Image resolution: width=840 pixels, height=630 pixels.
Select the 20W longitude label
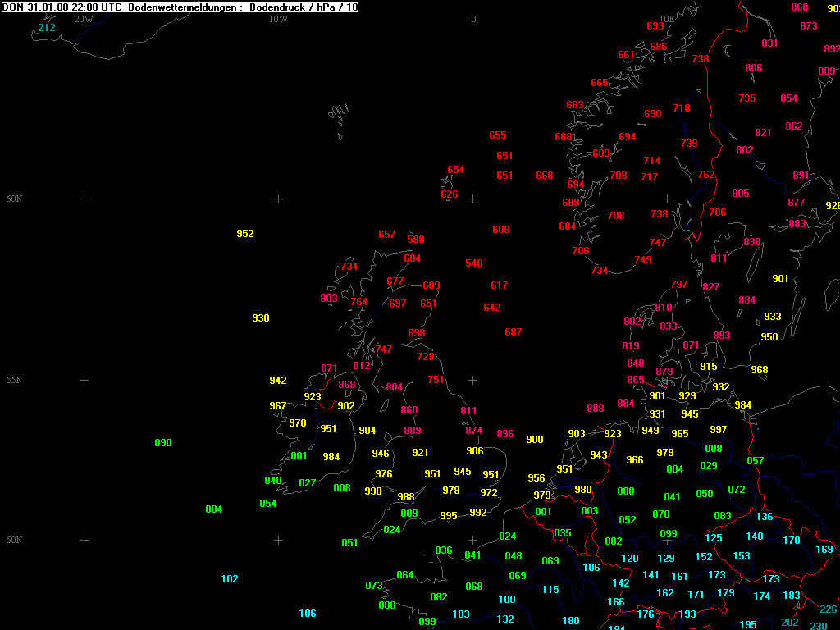coord(83,19)
